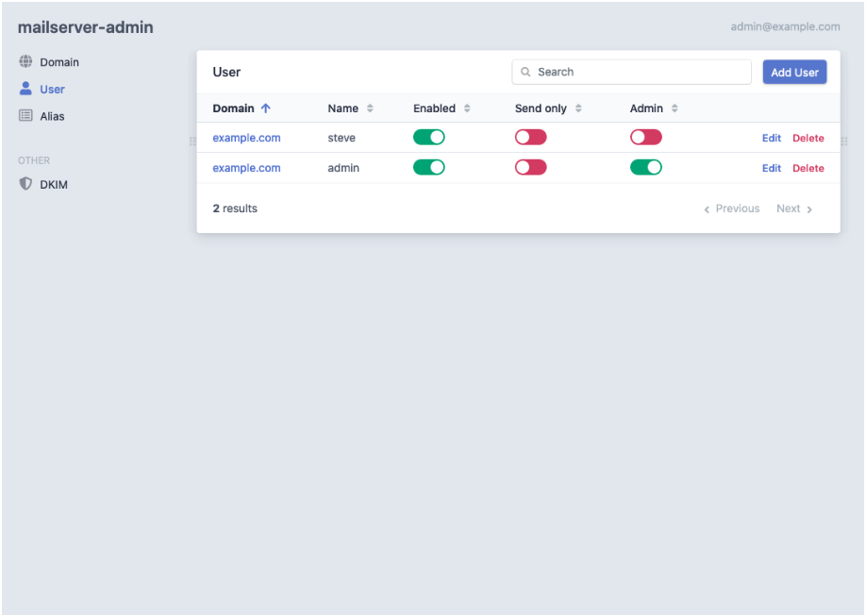Delete the steve user row

coord(808,138)
